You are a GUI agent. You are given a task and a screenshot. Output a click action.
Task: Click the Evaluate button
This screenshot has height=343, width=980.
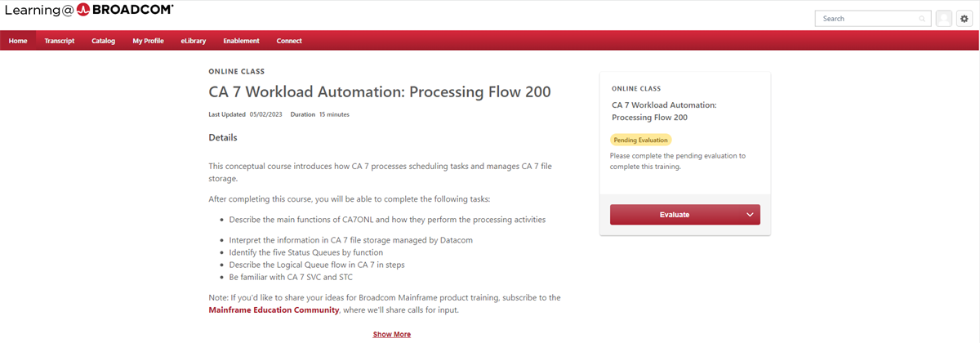[x=675, y=215]
